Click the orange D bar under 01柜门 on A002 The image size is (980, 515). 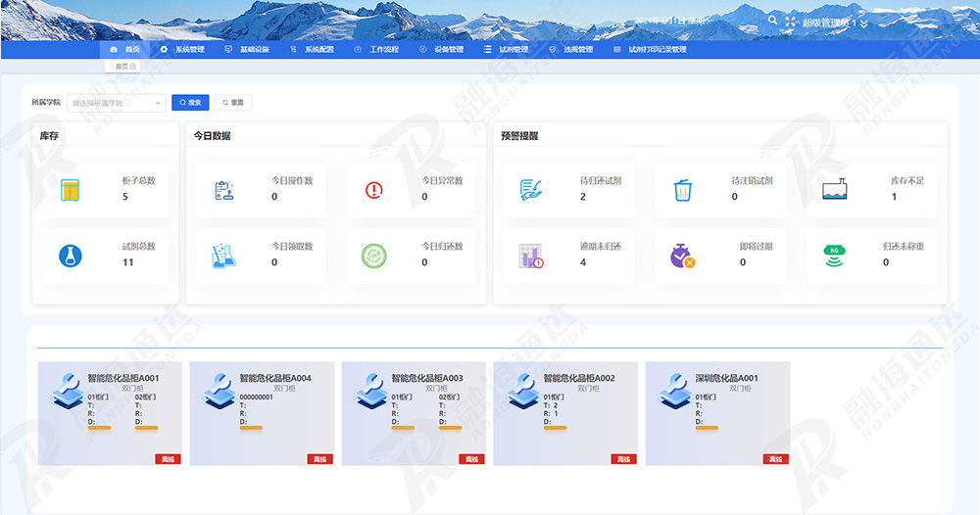555,428
